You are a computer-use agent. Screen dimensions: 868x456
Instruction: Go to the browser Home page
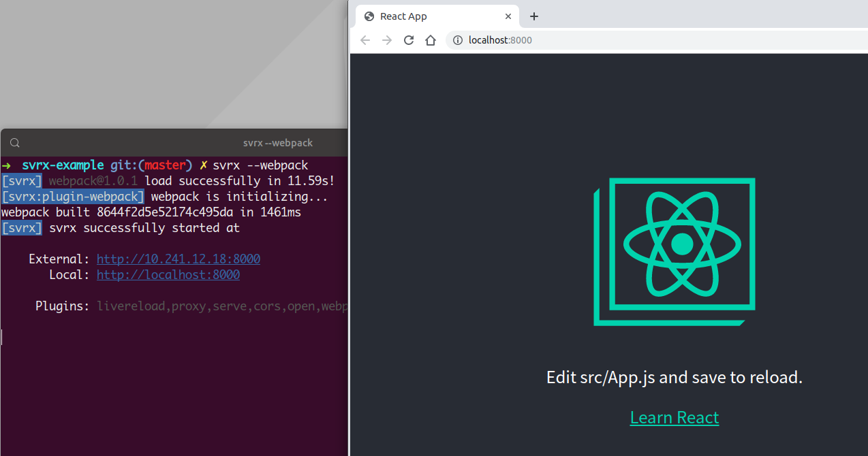(431, 40)
